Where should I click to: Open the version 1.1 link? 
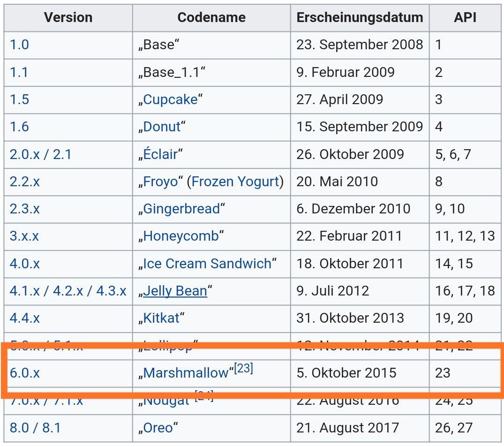(19, 72)
